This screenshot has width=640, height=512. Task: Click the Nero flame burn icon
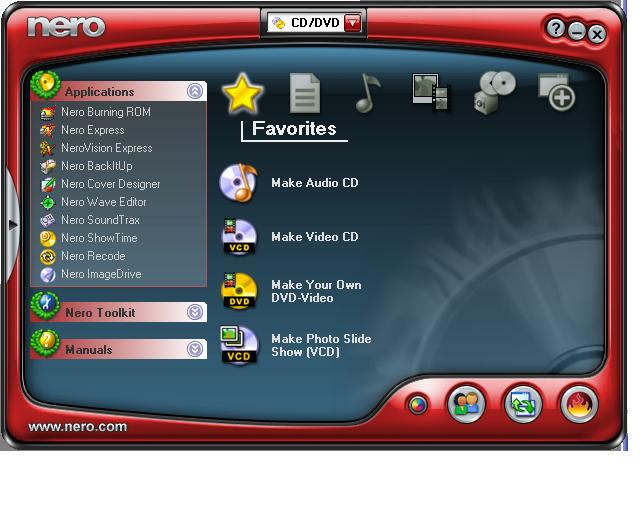point(580,404)
